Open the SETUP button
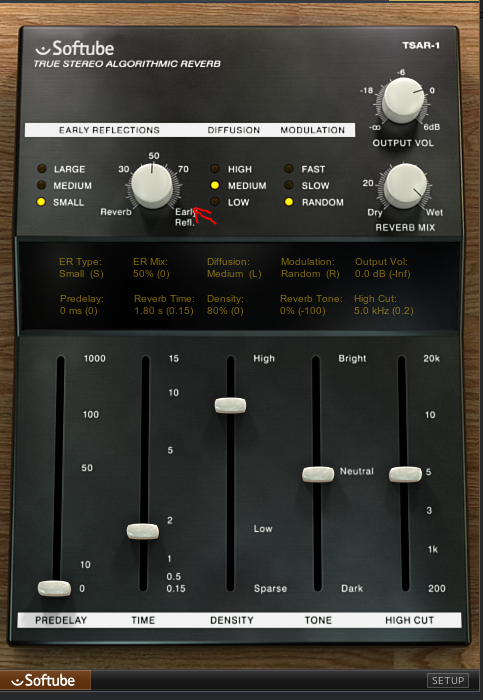This screenshot has height=700, width=483. [448, 680]
